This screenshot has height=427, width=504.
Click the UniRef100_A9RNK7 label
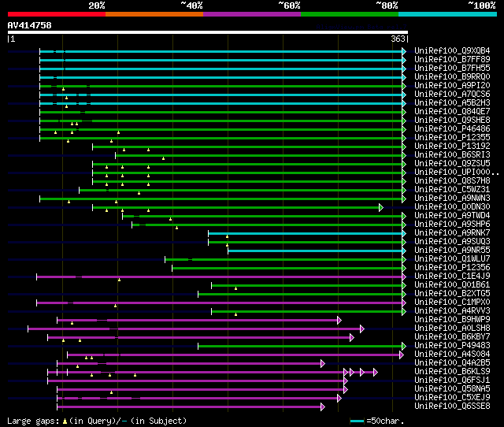point(452,233)
